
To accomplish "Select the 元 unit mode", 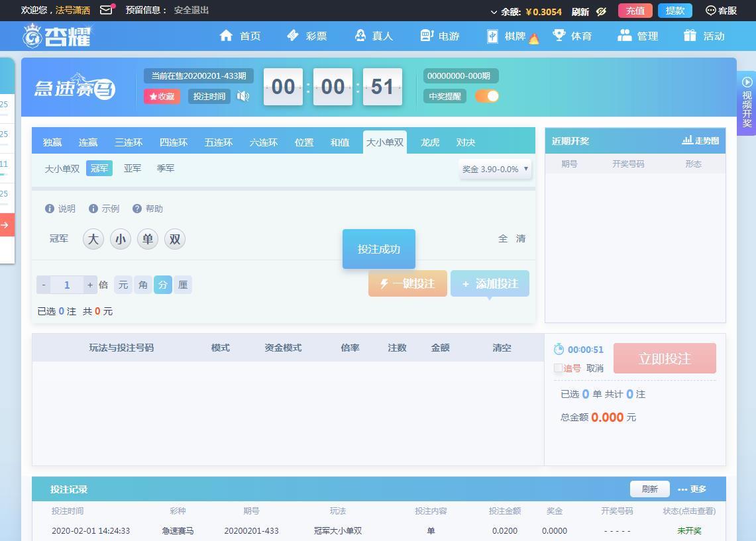I will click(123, 285).
